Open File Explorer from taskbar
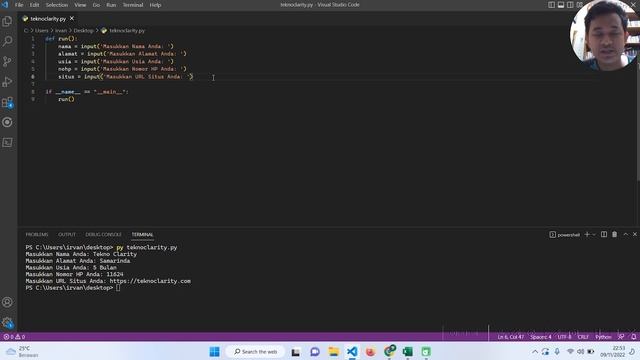The image size is (640, 360). coord(333,351)
